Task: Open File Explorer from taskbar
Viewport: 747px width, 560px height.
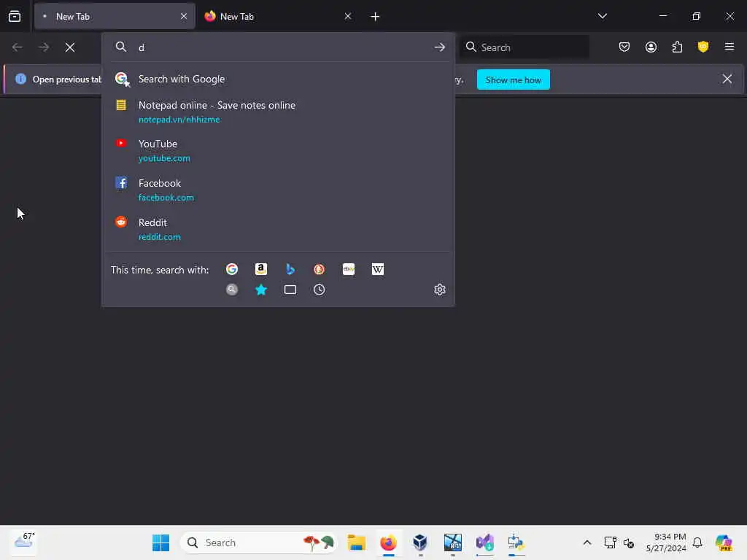Action: 356,542
